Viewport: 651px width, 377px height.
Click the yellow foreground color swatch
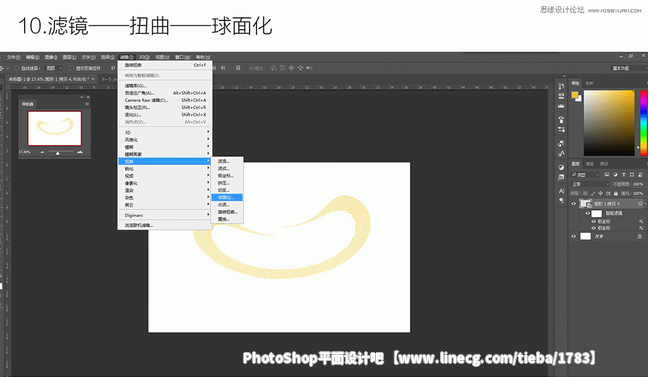575,95
